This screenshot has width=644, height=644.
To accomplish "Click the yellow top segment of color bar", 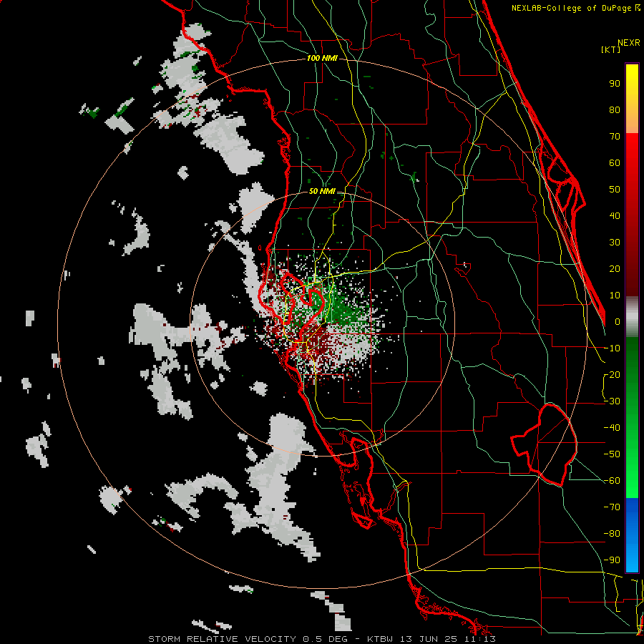I will (x=632, y=99).
